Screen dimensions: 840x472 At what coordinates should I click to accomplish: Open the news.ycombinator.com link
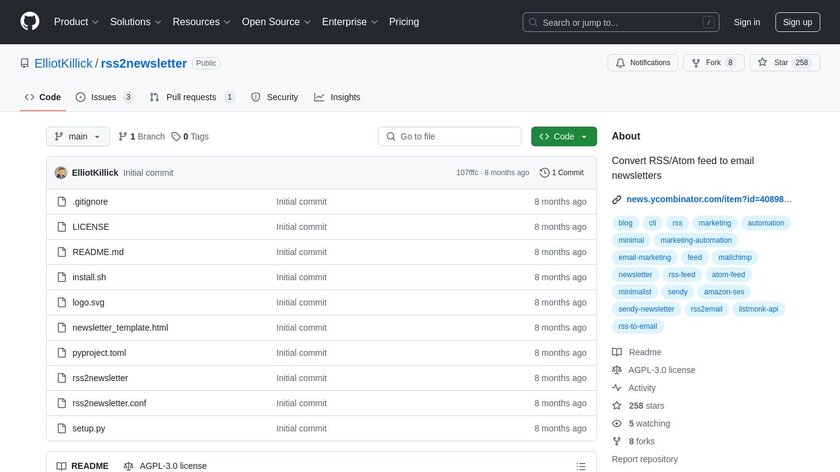(708, 199)
